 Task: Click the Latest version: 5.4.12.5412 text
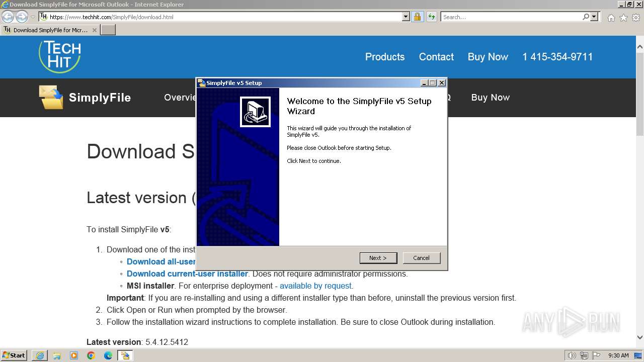click(137, 342)
